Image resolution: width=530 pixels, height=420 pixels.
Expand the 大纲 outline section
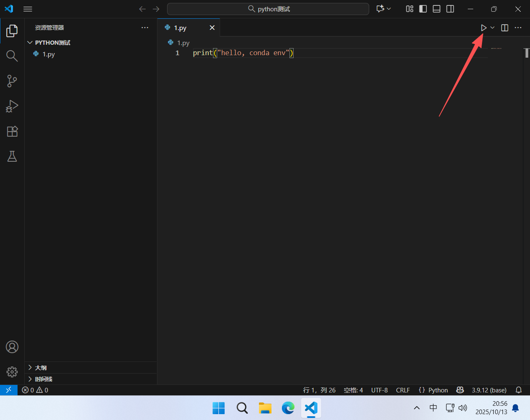click(x=91, y=368)
